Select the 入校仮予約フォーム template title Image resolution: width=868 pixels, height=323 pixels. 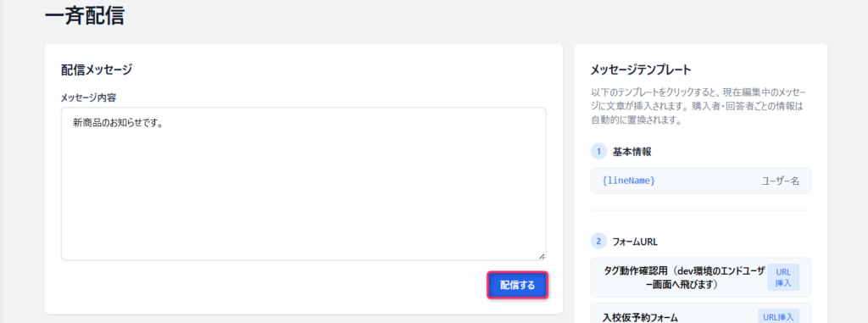click(640, 318)
